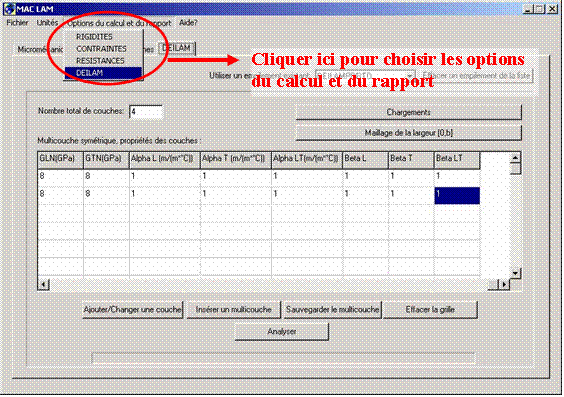564x397 pixels.
Task: Click Sauvegarder le multicouche button
Action: pyautogui.click(x=332, y=310)
